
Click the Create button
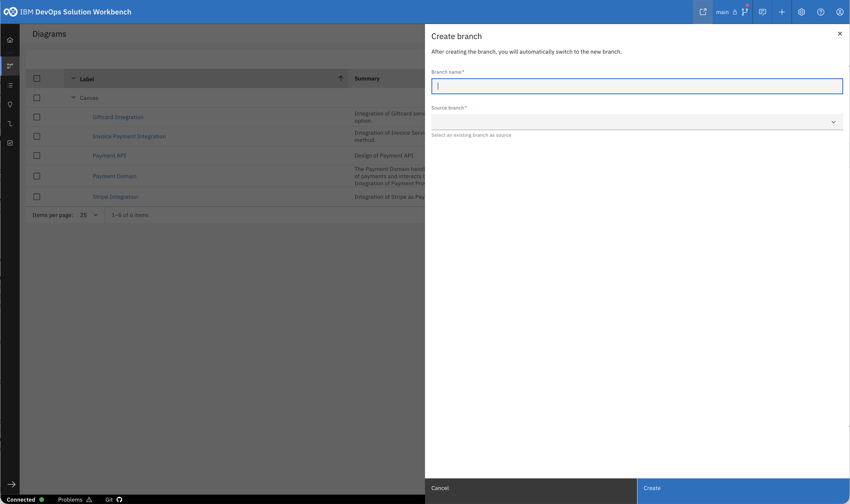pyautogui.click(x=743, y=491)
